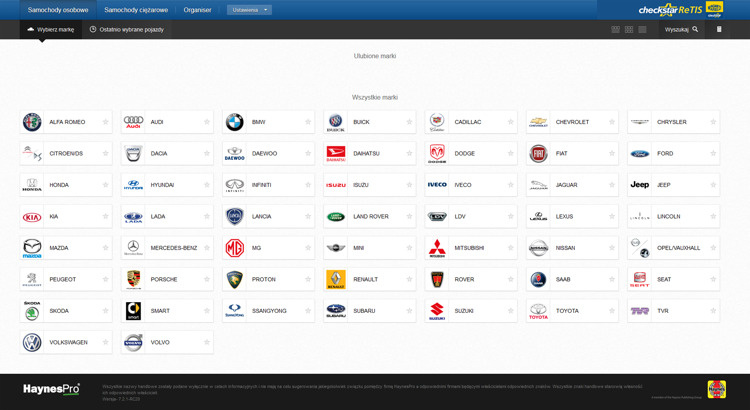Choose the BMW roundel logo
Viewport: 750px width, 410px height.
pyautogui.click(x=235, y=122)
